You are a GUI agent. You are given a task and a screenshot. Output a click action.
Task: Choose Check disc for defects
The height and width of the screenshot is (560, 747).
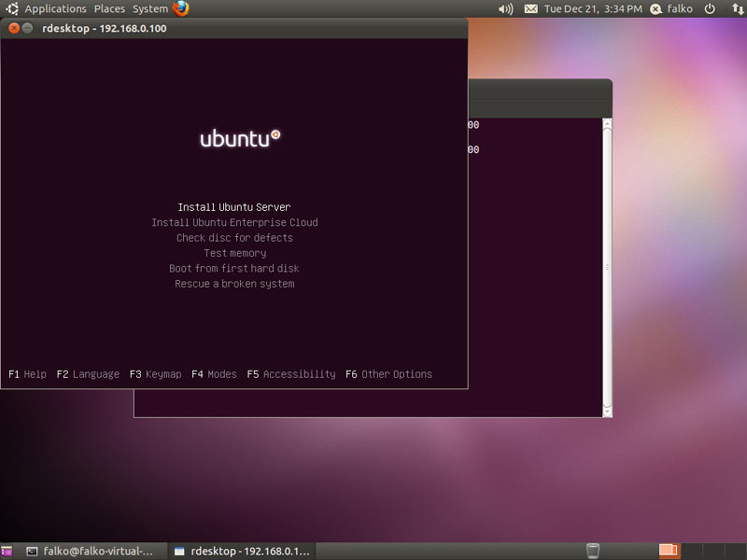click(x=234, y=238)
